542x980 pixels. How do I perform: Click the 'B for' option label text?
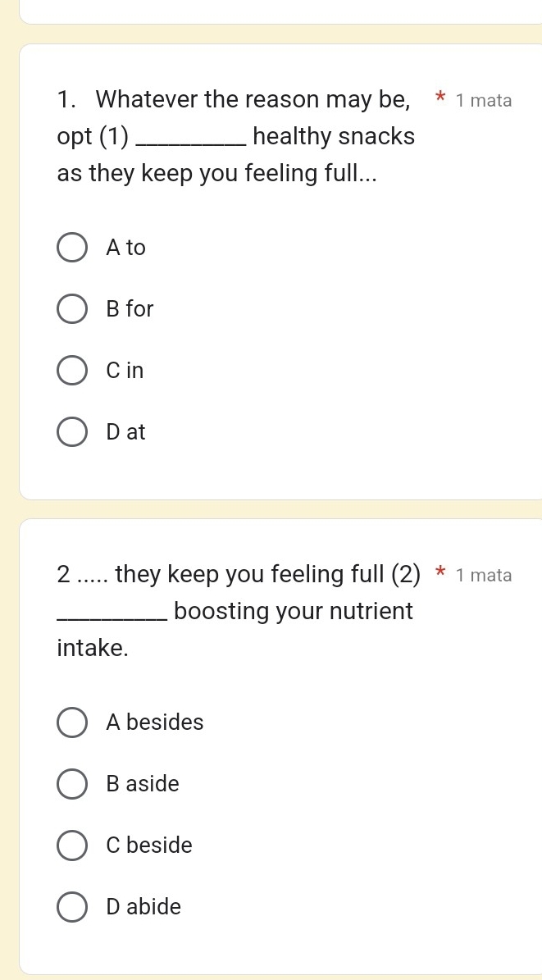point(130,309)
